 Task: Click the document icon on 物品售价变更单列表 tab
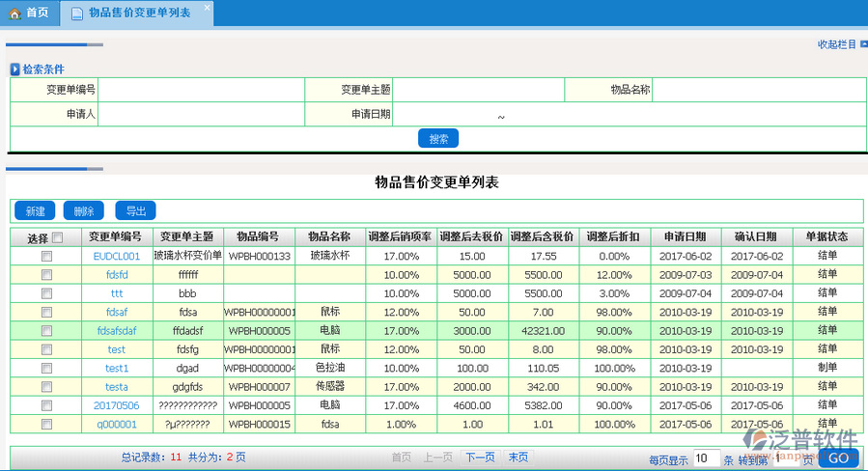tap(76, 13)
